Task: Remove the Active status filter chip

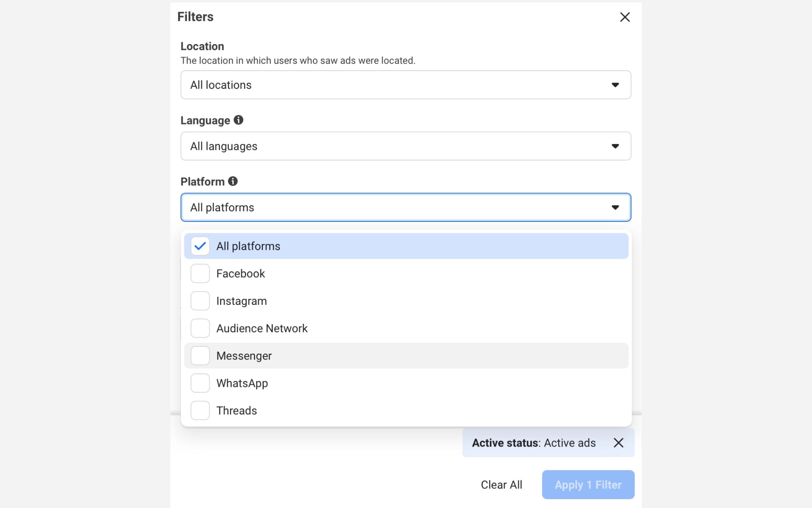Action: [618, 443]
